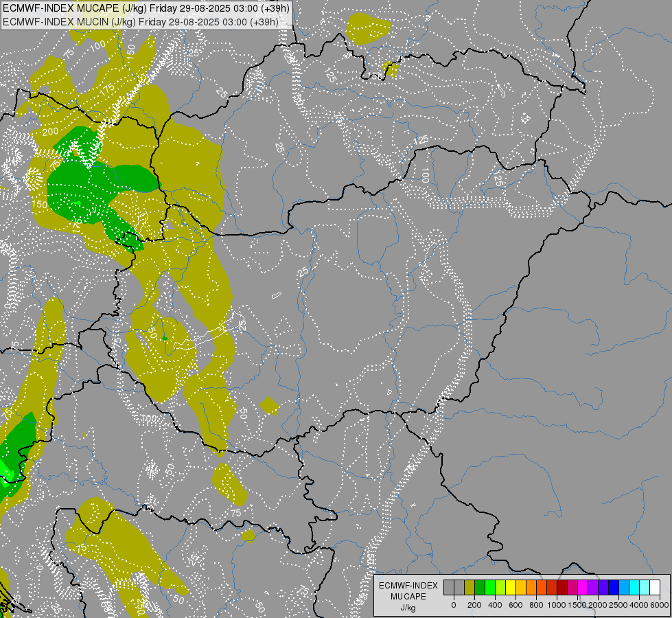Pick the dark green legend swatch

480,587
